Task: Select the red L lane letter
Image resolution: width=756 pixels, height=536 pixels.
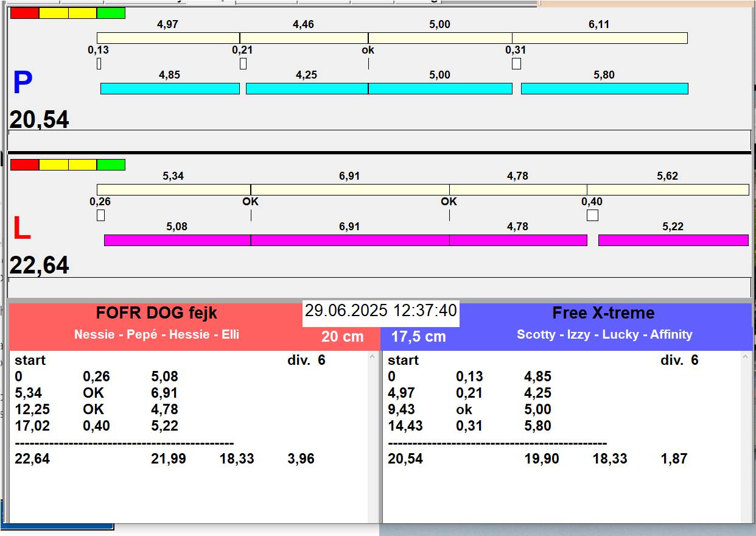Action: click(x=22, y=228)
